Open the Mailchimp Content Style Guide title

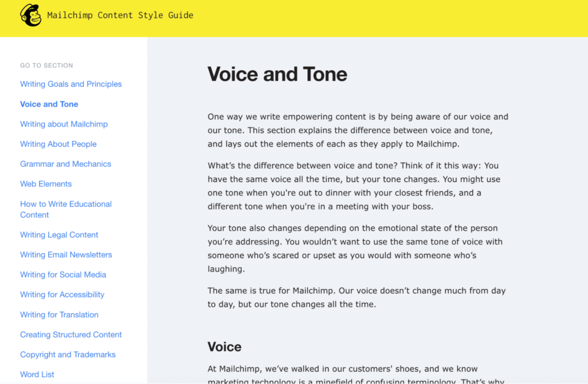[120, 16]
